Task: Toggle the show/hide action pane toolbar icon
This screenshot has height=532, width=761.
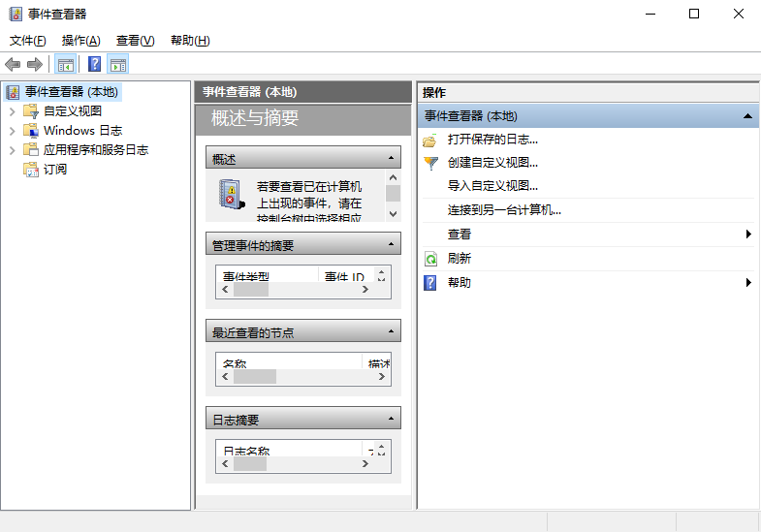Action: pyautogui.click(x=118, y=65)
